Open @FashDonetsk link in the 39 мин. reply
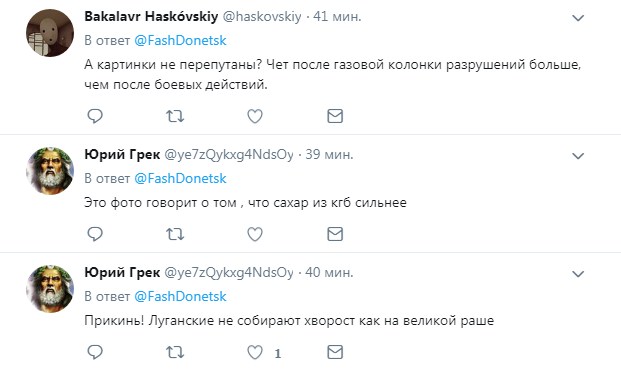 click(x=180, y=179)
